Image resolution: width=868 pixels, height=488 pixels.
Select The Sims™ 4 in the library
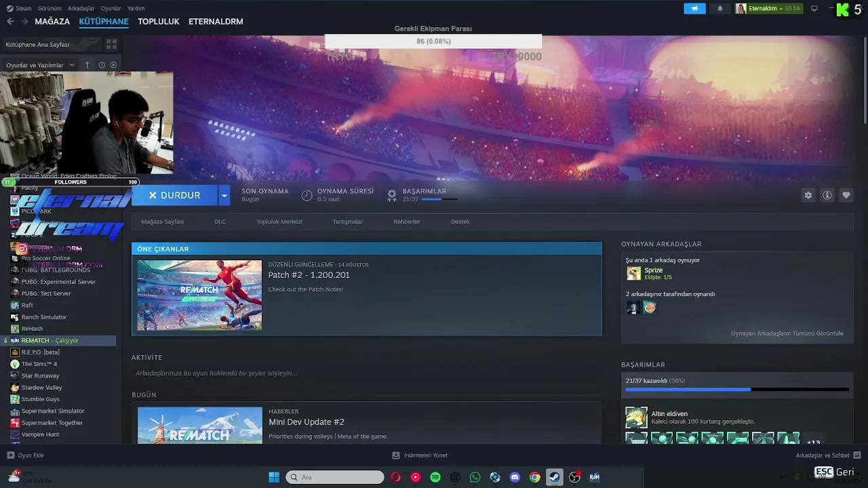coord(39,364)
